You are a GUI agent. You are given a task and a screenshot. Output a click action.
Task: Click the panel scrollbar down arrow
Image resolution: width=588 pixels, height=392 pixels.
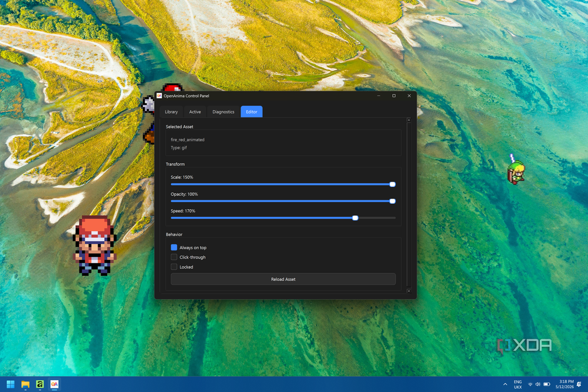click(x=409, y=291)
